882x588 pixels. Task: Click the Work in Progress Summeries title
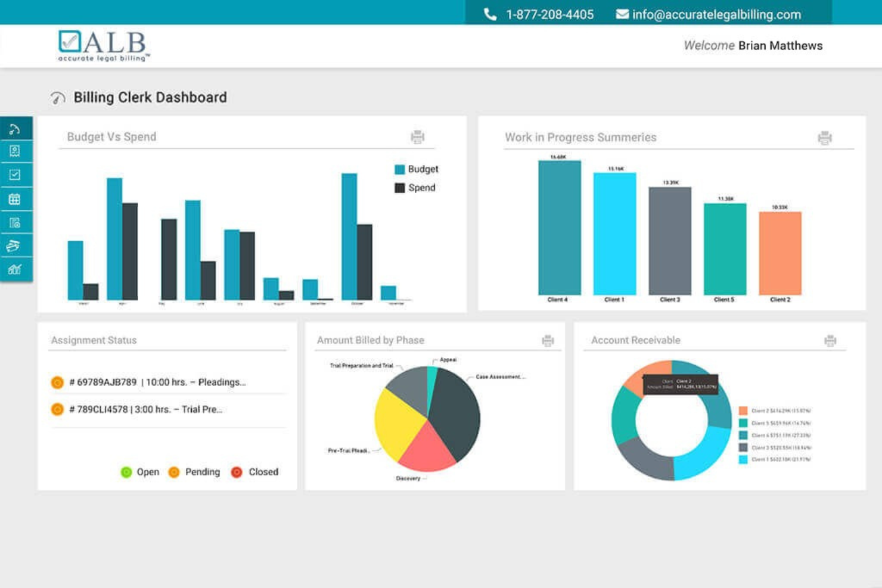click(x=580, y=138)
